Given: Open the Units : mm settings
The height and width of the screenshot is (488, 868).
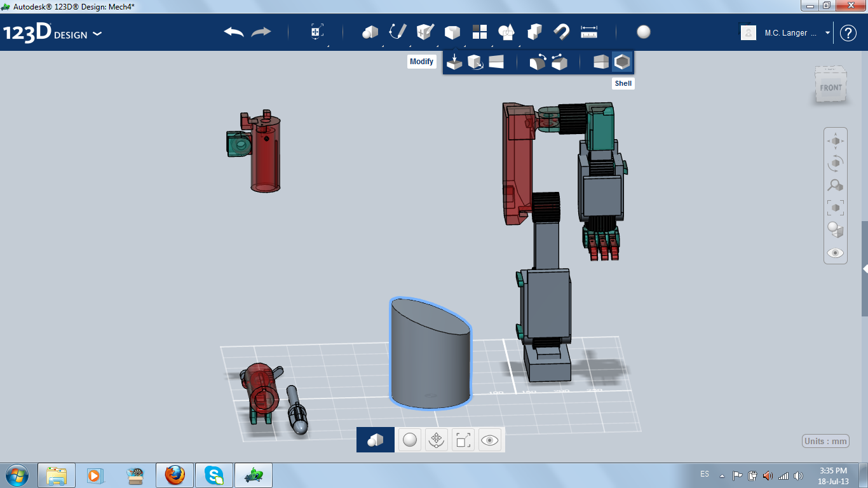Looking at the screenshot, I should click(x=826, y=442).
